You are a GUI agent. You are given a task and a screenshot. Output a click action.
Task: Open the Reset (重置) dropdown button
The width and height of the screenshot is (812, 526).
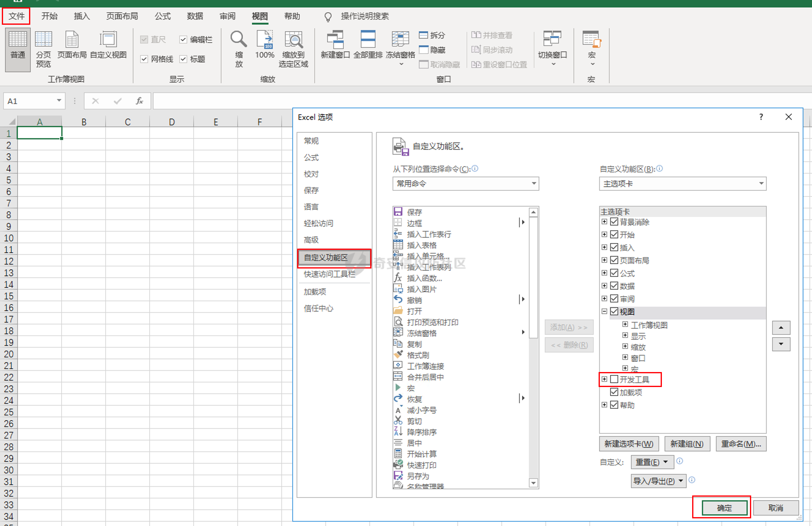(652, 462)
